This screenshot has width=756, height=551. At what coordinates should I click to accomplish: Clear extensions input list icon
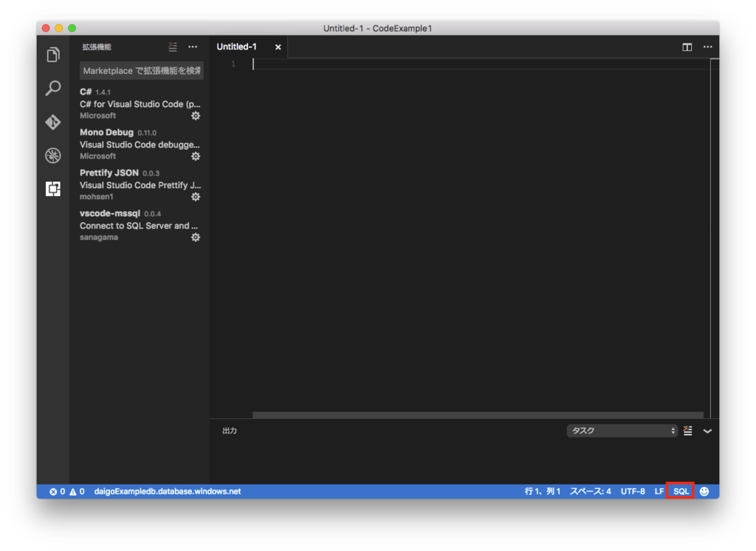(x=173, y=46)
